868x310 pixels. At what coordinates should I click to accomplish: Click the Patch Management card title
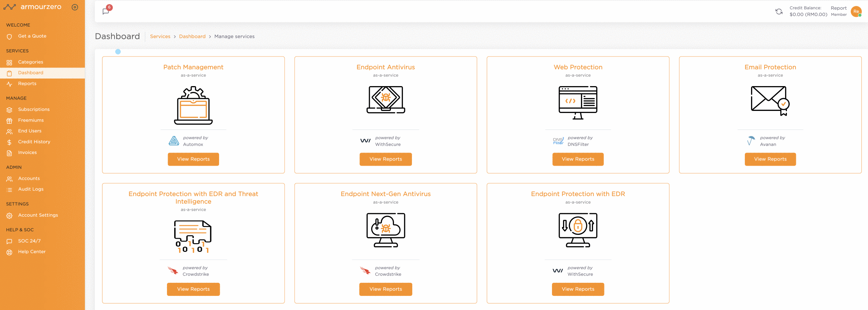pos(193,67)
